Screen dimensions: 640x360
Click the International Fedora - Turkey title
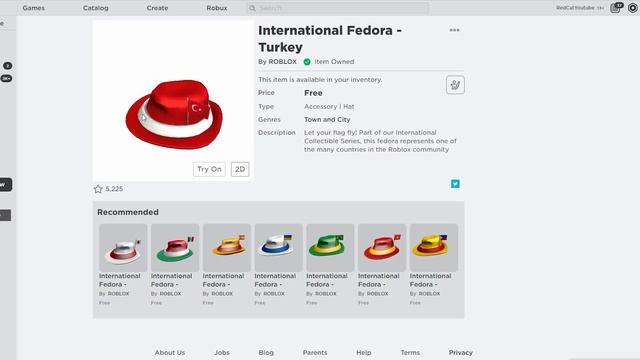pos(330,39)
